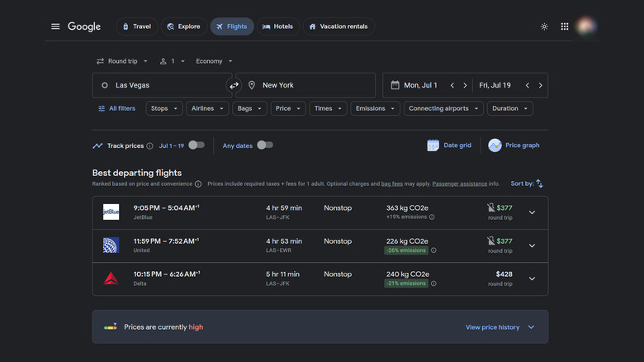Screen dimensions: 644x362
Task: Click the Sort by arrows icon
Action: coord(539,183)
